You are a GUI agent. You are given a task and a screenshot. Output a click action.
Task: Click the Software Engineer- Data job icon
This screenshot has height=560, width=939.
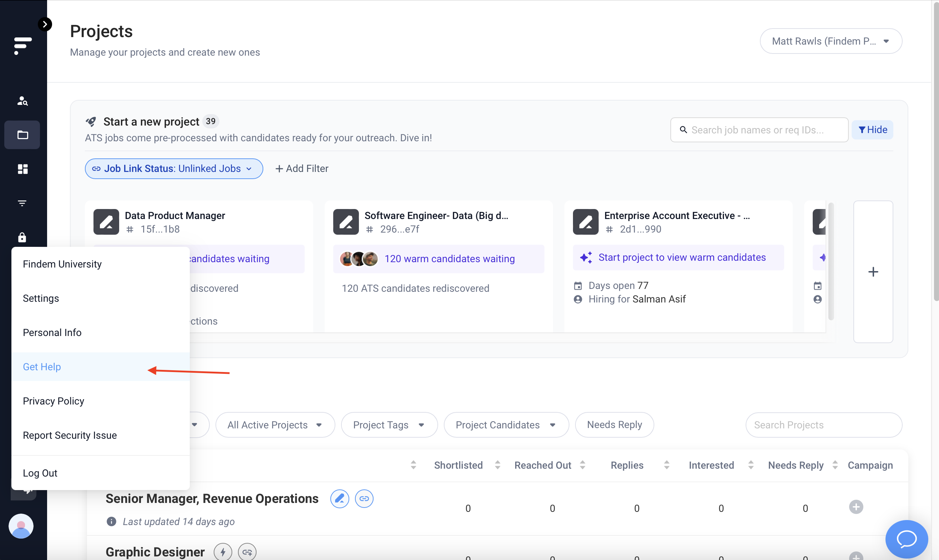[x=346, y=222]
